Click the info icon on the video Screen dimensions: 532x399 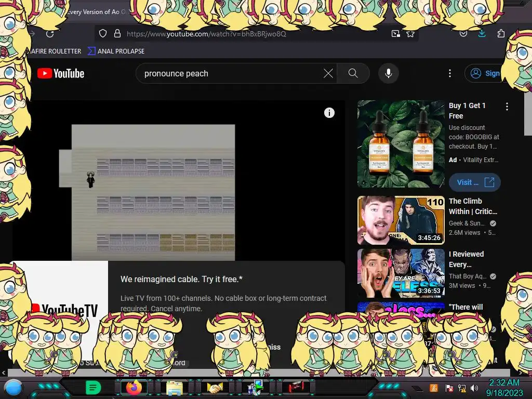329,113
